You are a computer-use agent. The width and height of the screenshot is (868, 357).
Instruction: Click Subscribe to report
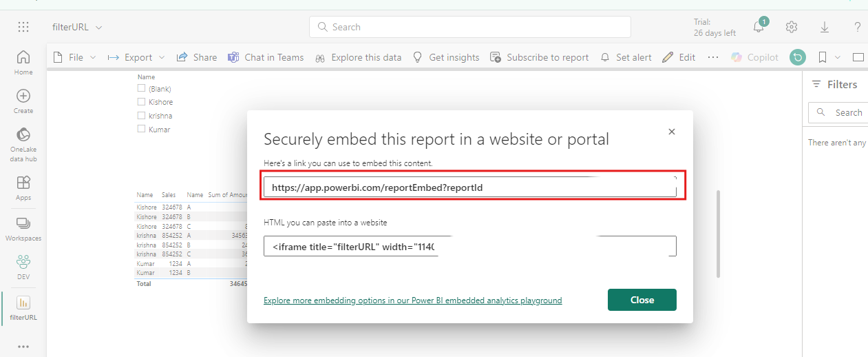(539, 57)
